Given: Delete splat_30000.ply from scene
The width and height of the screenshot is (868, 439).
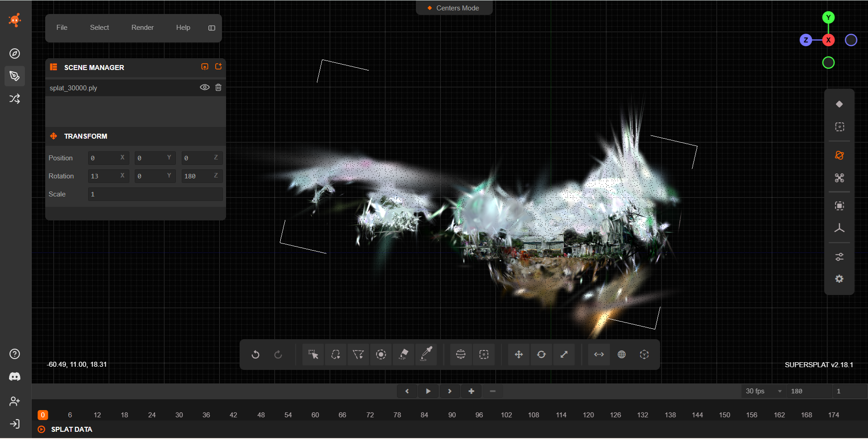Looking at the screenshot, I should click(x=218, y=88).
